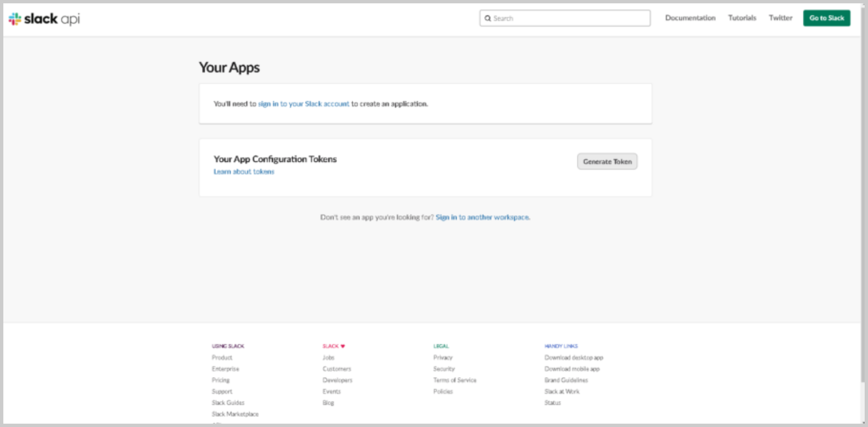
Task: Click Sign in to another workspace link
Action: point(482,217)
